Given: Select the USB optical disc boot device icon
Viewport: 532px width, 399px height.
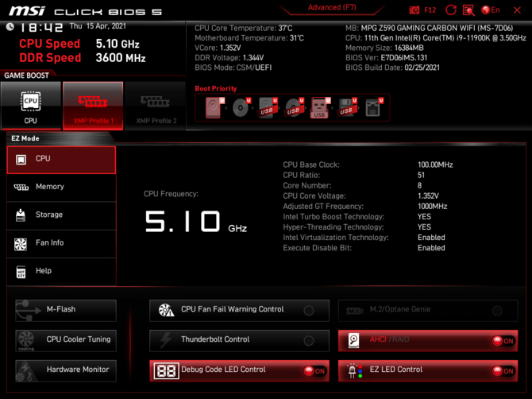Looking at the screenshot, I should click(x=294, y=107).
